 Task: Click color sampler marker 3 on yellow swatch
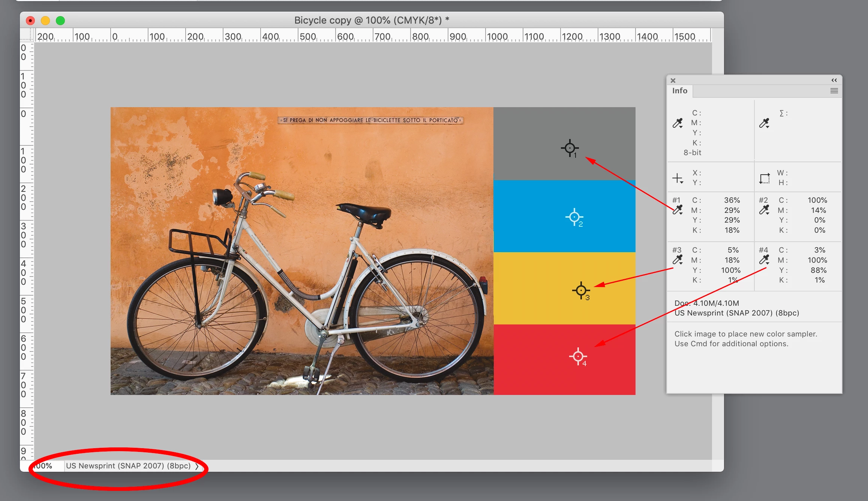581,290
